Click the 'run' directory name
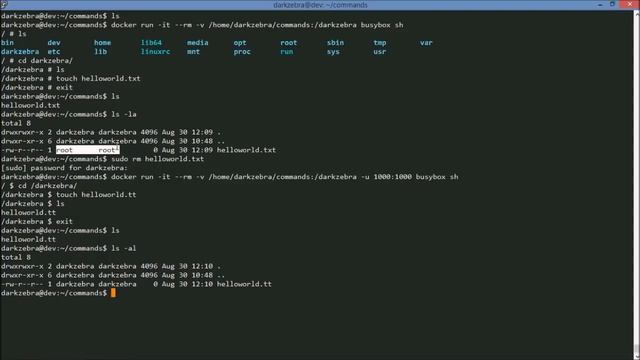 point(287,51)
